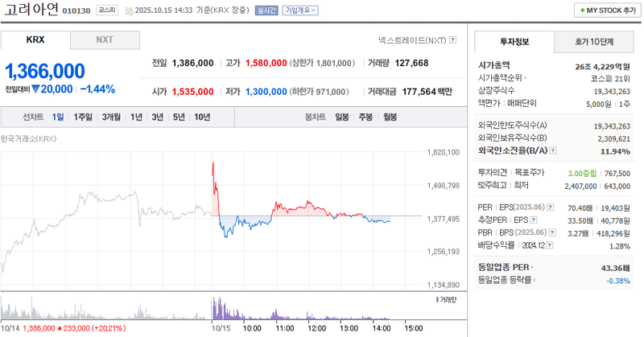
Task: Click the help icon next to 넥스트레이드(NXT)
Action: click(453, 39)
